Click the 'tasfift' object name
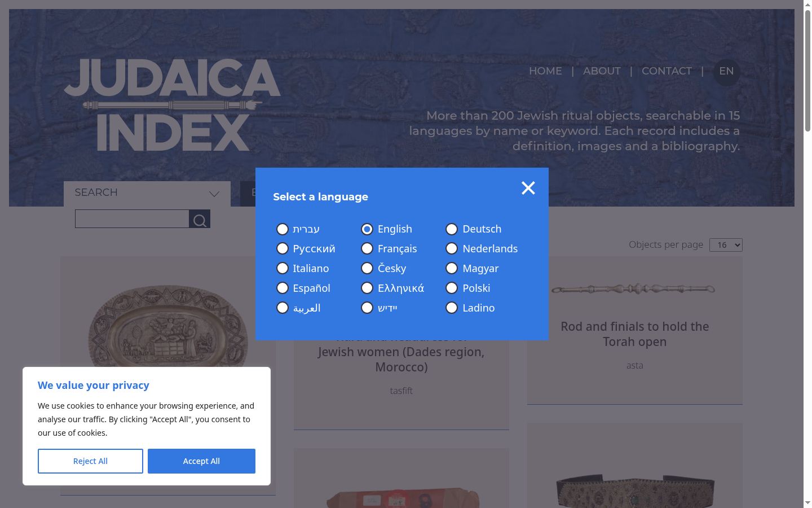 pos(401,391)
